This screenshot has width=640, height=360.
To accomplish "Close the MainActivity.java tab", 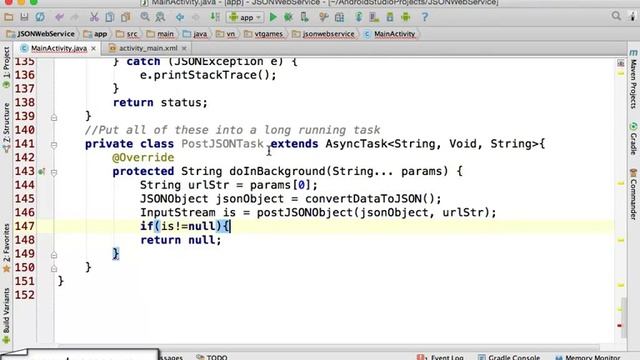I will (93, 49).
